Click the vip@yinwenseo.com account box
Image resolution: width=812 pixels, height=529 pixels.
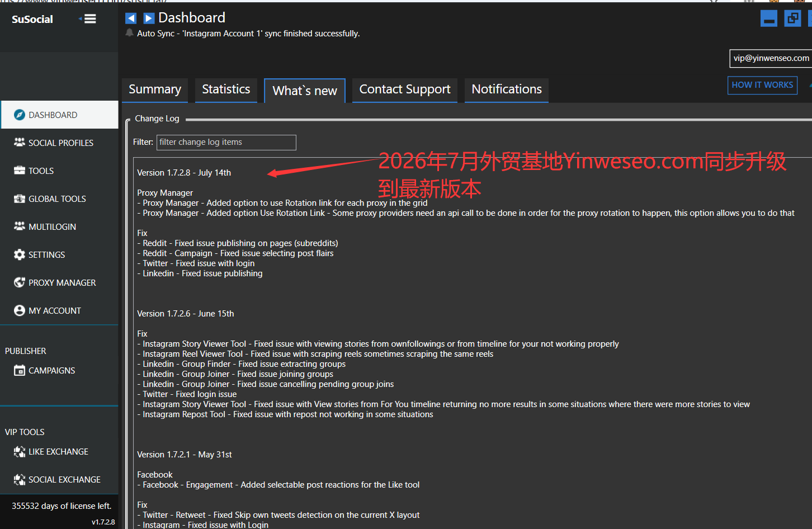point(771,58)
